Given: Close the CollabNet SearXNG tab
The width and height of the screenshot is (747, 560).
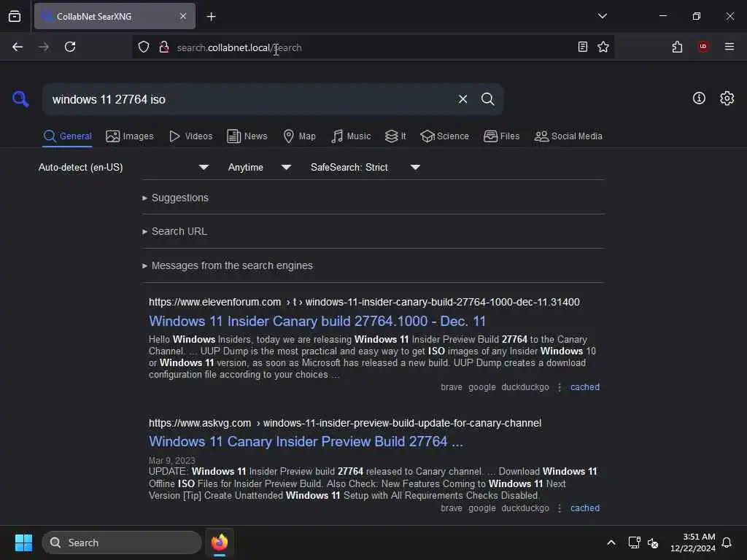Looking at the screenshot, I should click(183, 16).
